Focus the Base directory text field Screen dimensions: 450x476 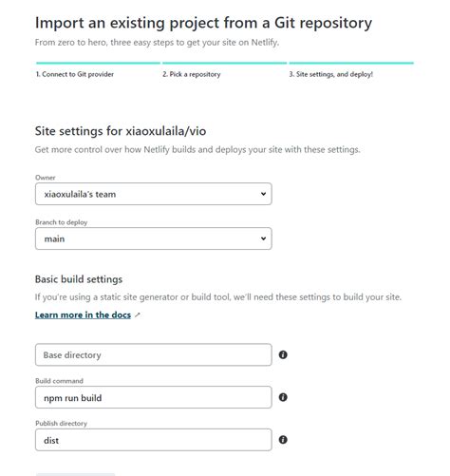[x=154, y=354]
